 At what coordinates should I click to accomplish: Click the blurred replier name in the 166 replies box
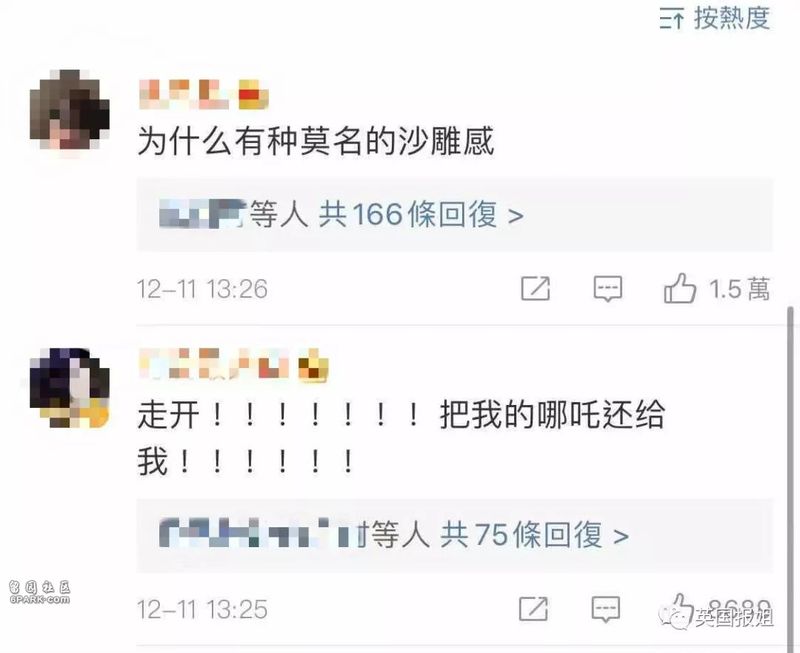(203, 214)
